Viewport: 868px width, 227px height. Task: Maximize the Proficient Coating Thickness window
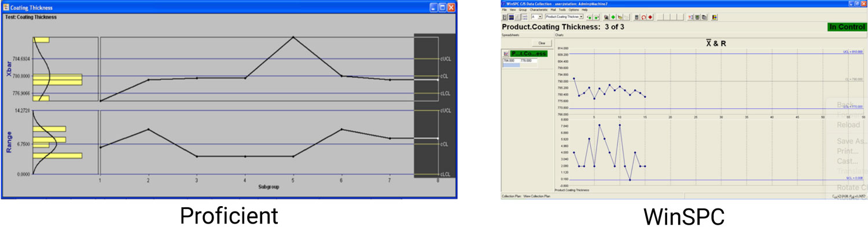coord(442,8)
